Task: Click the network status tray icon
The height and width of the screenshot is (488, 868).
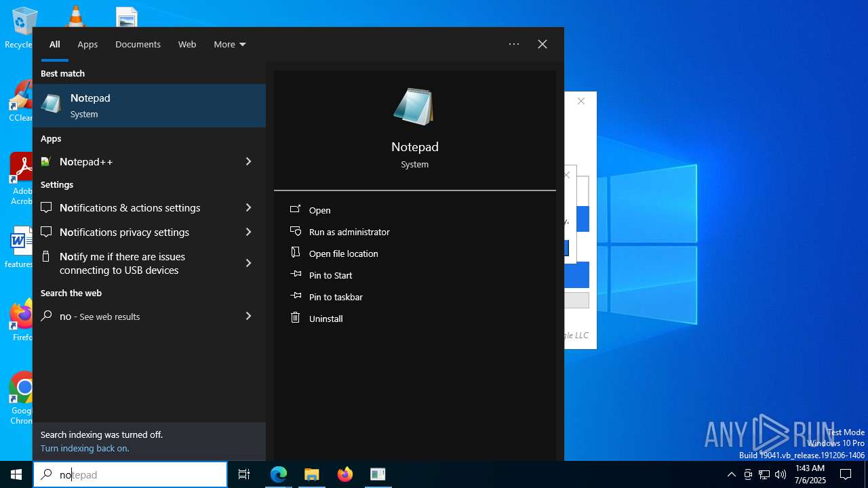Action: (764, 474)
